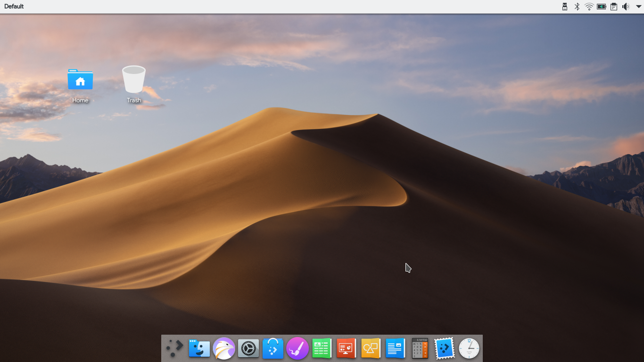This screenshot has height=362, width=644.
Task: Open the green spreadsheet app in dock
Action: tap(322, 349)
